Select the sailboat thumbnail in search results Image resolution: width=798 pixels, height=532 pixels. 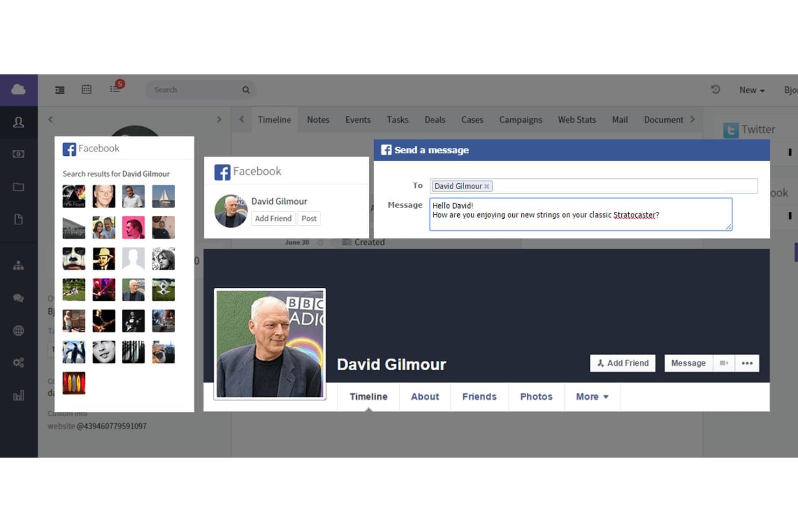point(163,197)
